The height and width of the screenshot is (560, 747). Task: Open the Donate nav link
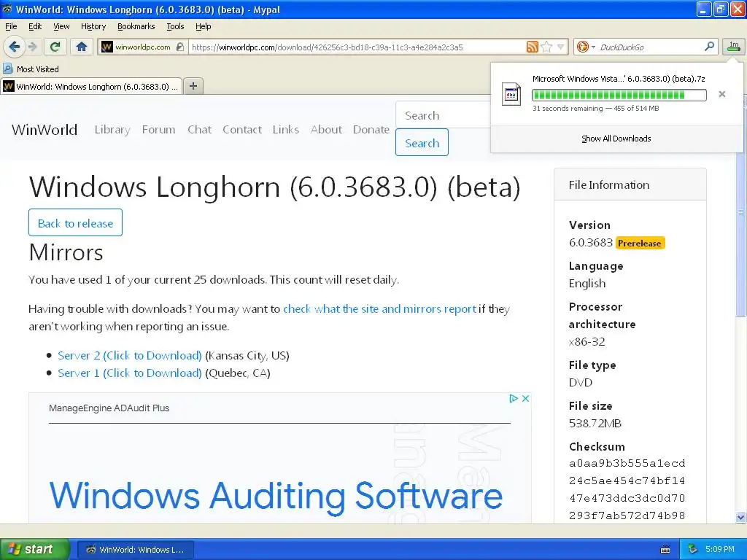pyautogui.click(x=371, y=130)
